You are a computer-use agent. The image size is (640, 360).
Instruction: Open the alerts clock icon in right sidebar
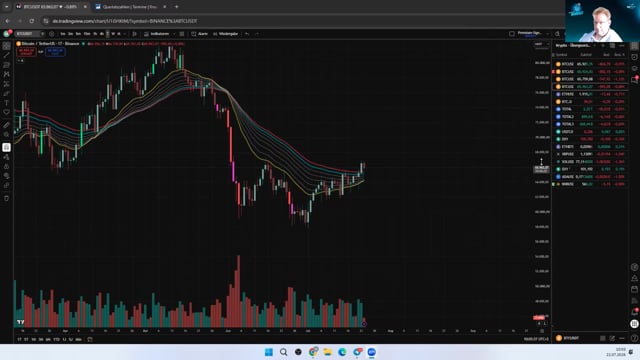coord(634,57)
